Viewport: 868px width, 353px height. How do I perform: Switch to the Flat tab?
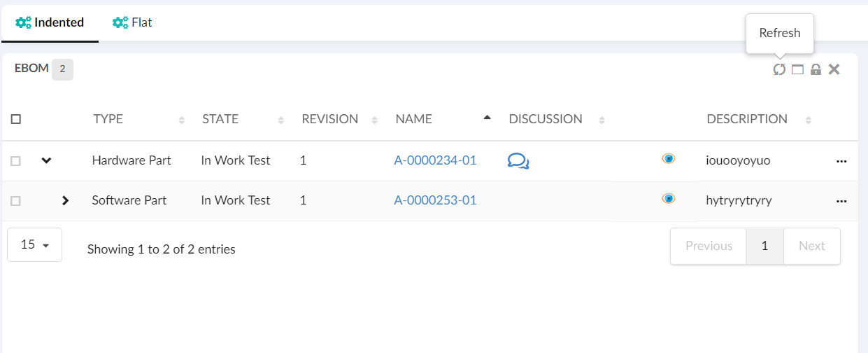[133, 22]
